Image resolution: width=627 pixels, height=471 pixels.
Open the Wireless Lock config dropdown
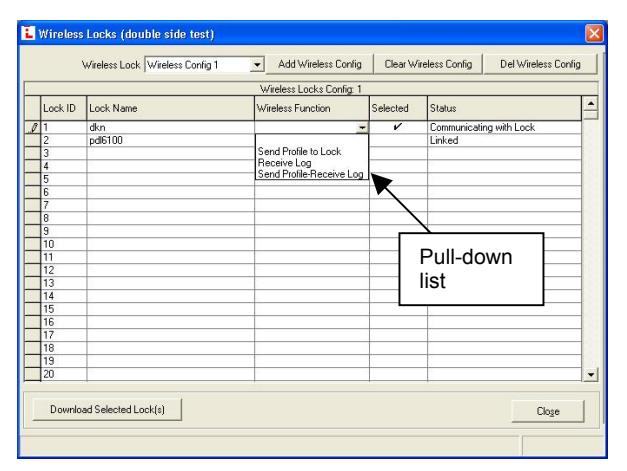257,64
